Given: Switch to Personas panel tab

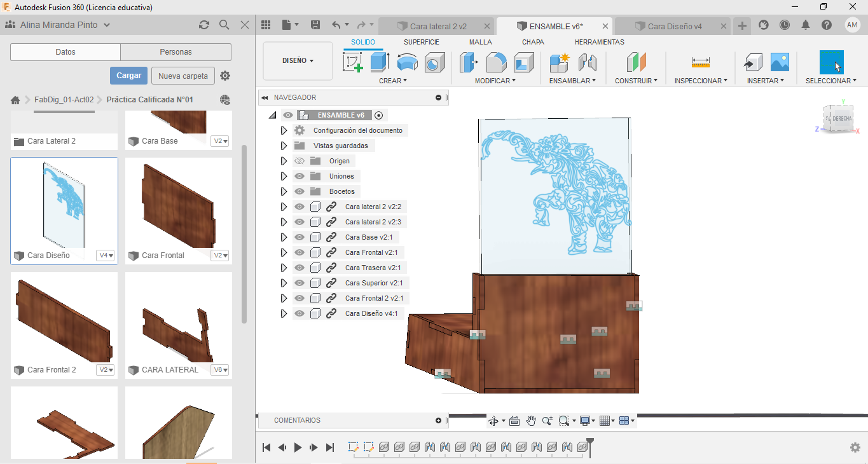Looking at the screenshot, I should pos(176,52).
